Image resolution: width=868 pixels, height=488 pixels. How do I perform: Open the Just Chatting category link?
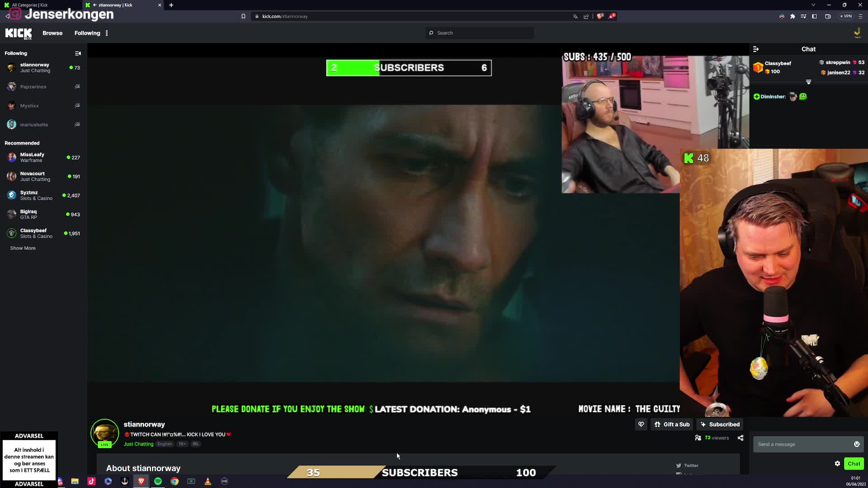138,444
